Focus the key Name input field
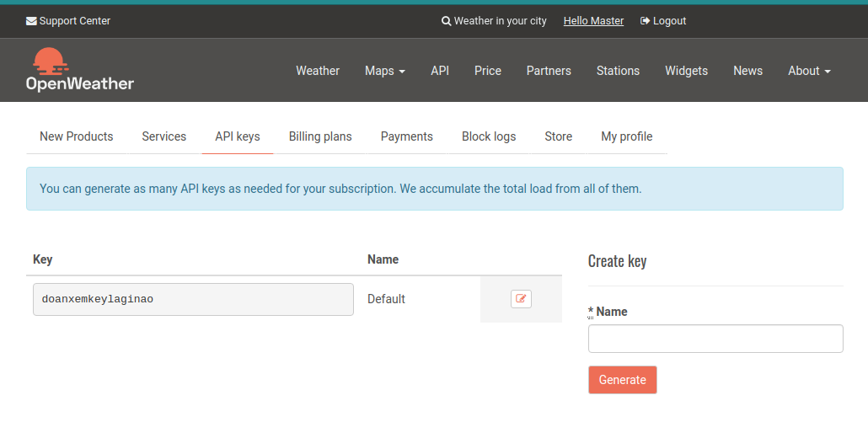Image resolution: width=868 pixels, height=438 pixels. coord(715,339)
